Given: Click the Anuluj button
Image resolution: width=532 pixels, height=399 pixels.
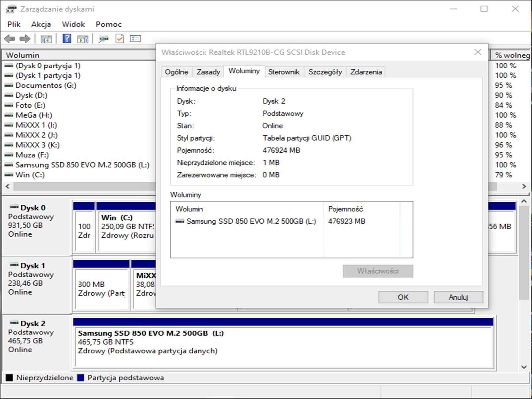Looking at the screenshot, I should point(458,297).
